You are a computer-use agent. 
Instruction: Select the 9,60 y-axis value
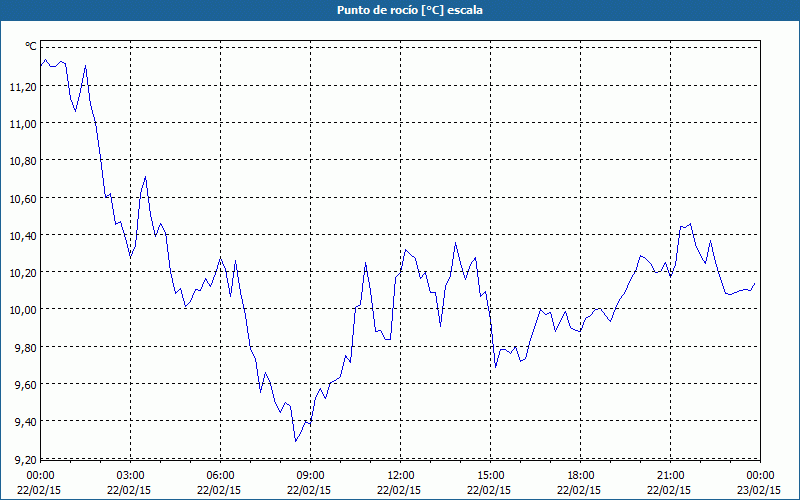pos(27,385)
